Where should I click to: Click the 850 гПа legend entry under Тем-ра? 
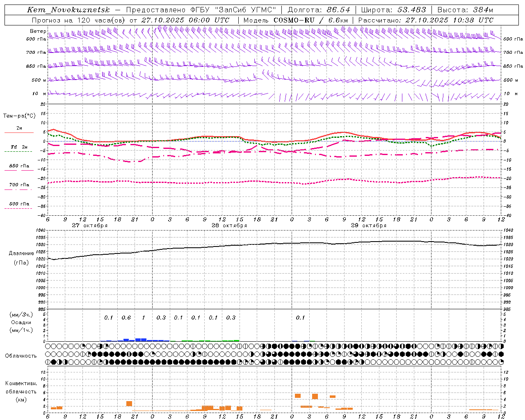(x=19, y=166)
